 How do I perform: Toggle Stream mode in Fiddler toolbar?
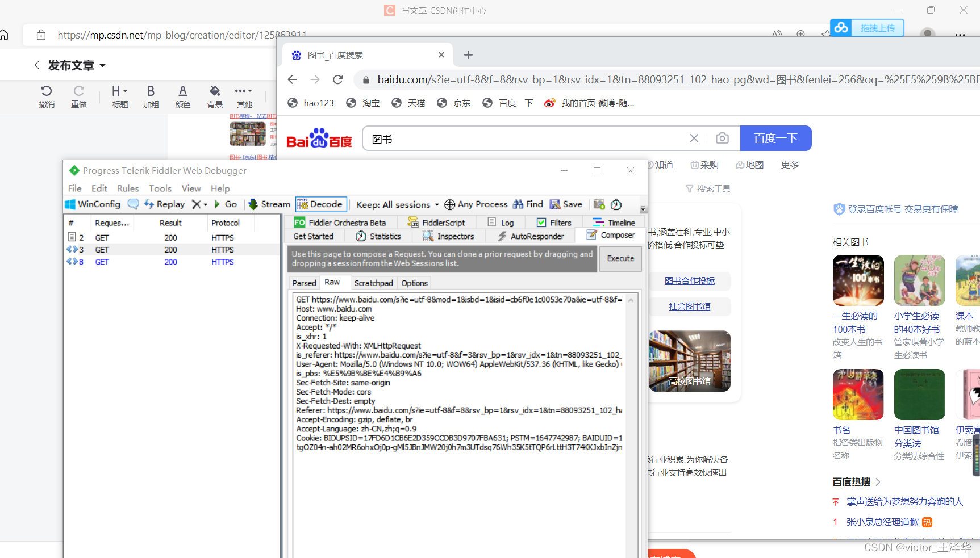tap(269, 204)
